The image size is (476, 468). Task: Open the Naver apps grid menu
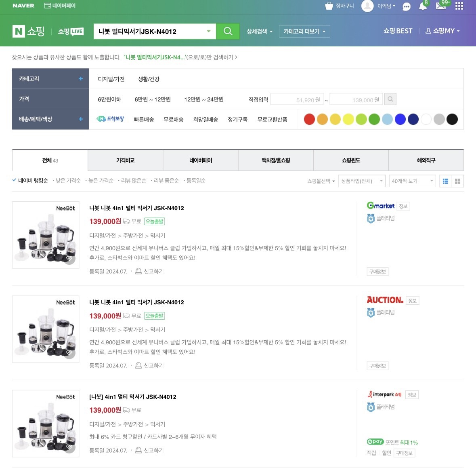[459, 6]
